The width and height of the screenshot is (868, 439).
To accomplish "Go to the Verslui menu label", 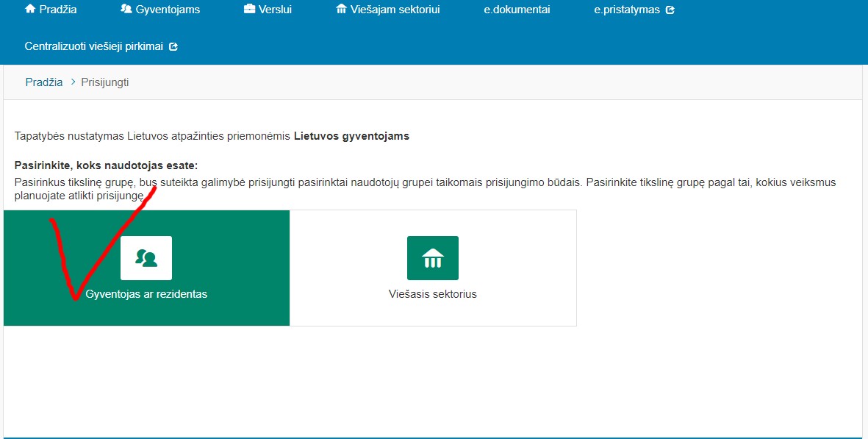I will coord(276,10).
